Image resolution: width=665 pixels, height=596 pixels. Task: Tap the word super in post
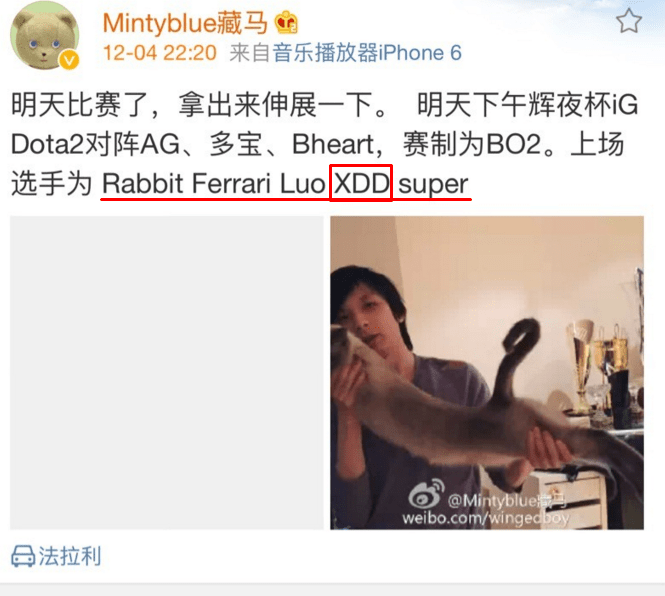click(x=433, y=185)
